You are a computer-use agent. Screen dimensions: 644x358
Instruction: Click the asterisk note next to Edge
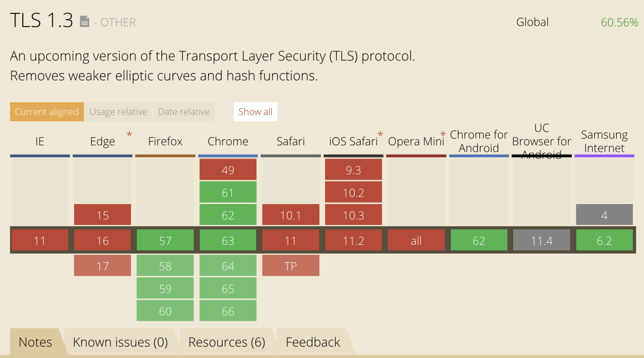129,134
